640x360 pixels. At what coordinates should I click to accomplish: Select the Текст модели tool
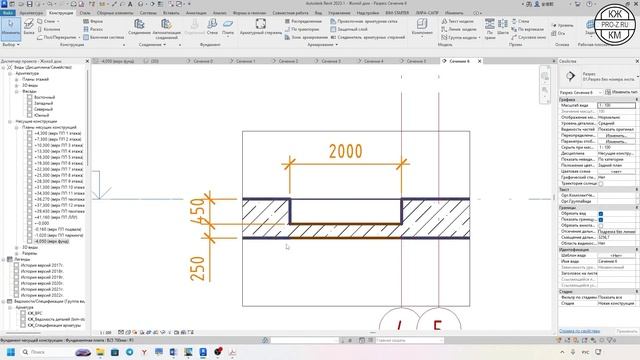tap(458, 21)
